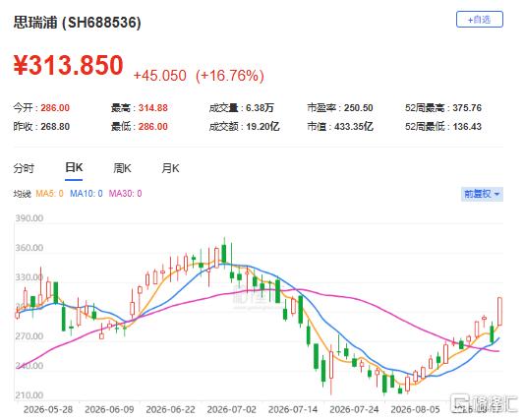Switch to the 分时 tab
524x420 pixels.
24,168
